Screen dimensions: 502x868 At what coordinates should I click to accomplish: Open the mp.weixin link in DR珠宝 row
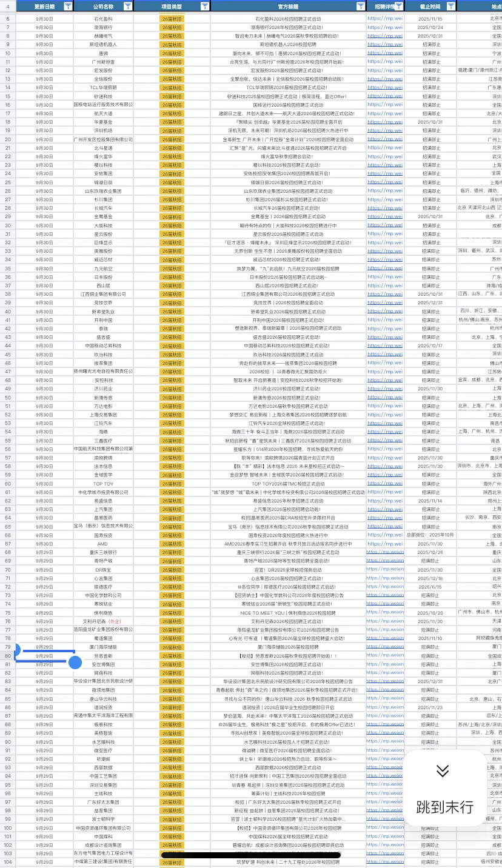[x=385, y=570]
